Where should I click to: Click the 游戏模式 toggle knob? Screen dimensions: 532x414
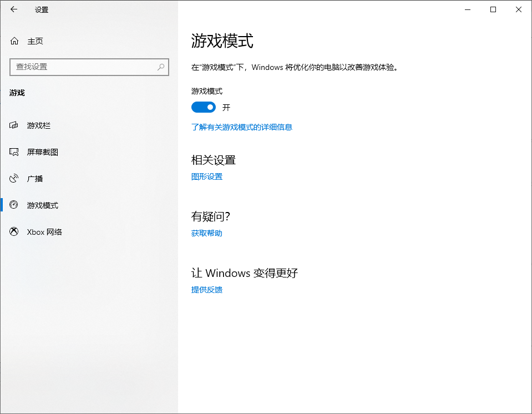point(210,107)
